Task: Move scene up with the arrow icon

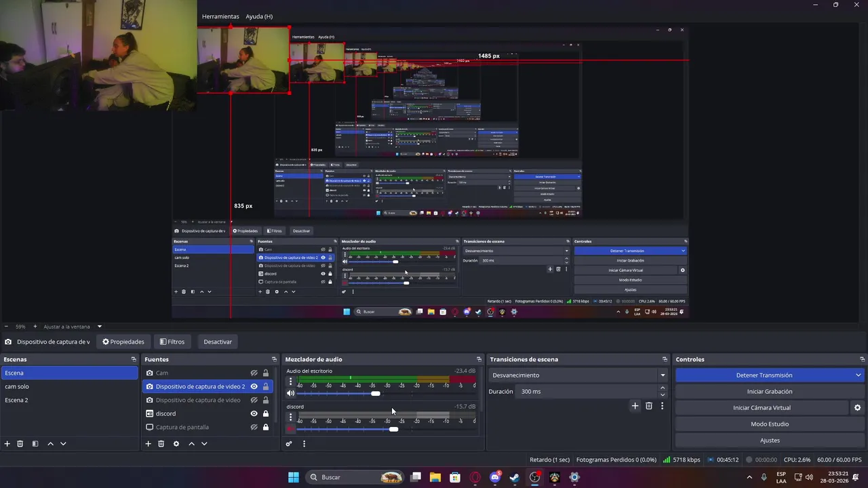Action: pos(50,444)
